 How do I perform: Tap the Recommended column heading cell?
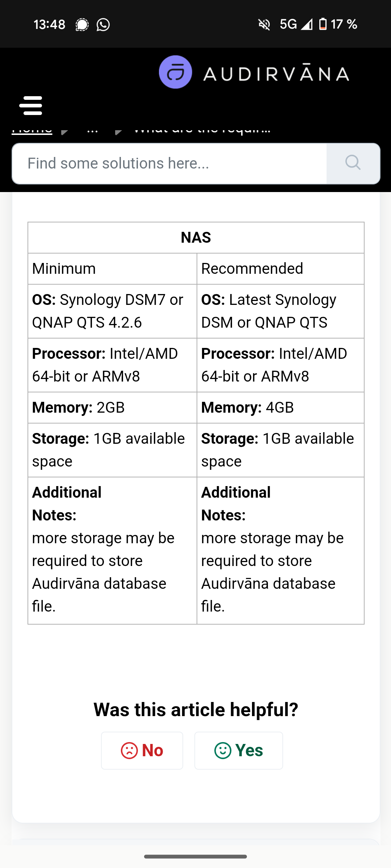(280, 269)
